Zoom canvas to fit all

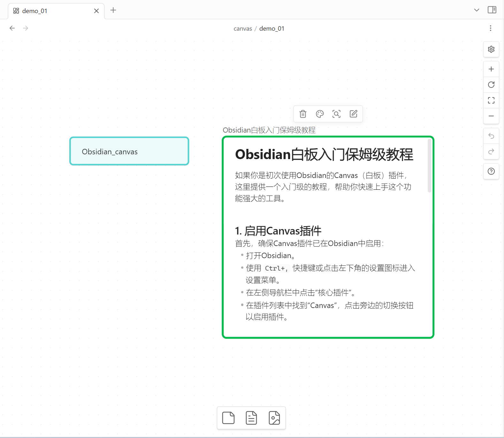click(491, 100)
